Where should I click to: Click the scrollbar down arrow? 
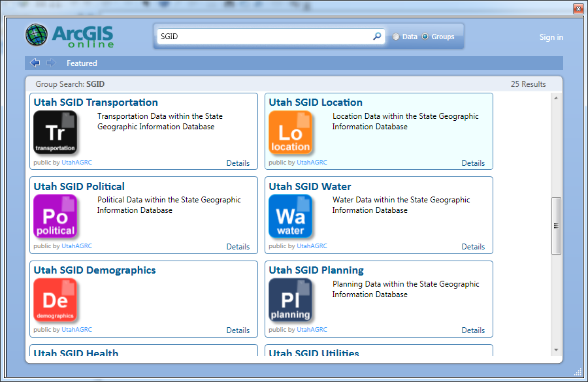coord(556,350)
